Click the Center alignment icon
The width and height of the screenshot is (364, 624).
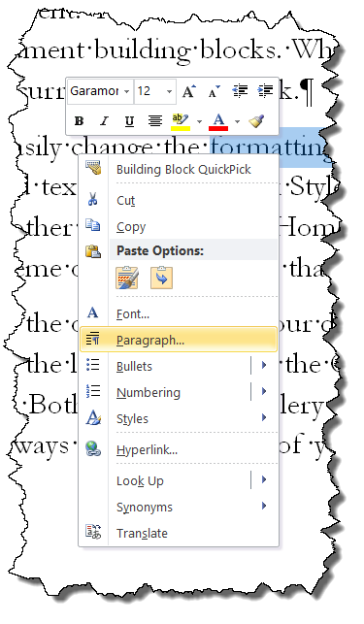[155, 121]
